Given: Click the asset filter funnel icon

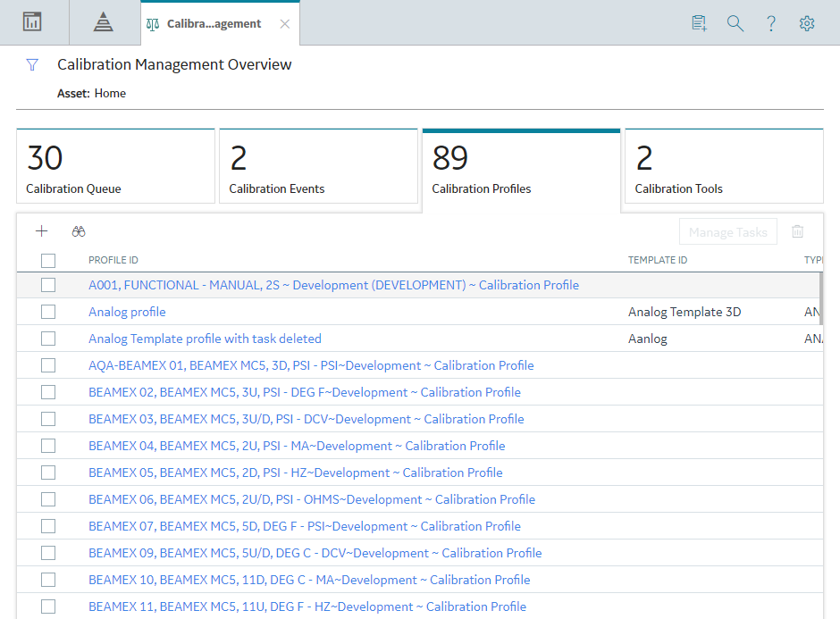Looking at the screenshot, I should [32, 65].
